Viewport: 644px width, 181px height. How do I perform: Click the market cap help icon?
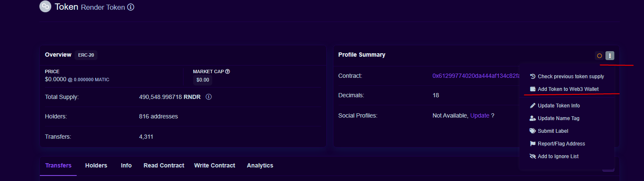pyautogui.click(x=228, y=71)
